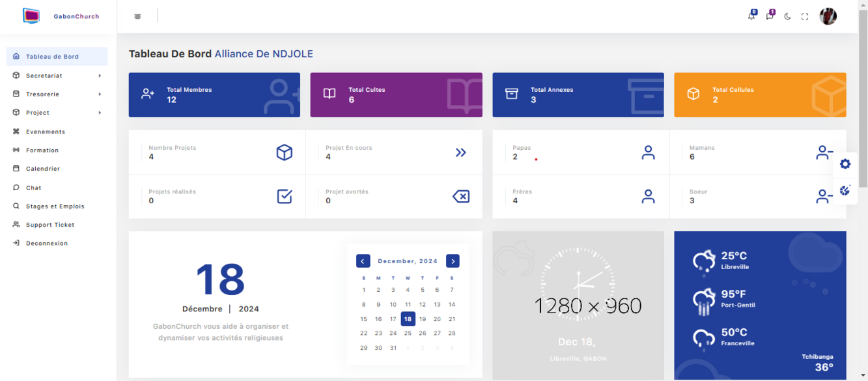This screenshot has width=868, height=381.
Task: Click Deconnexion to log out
Action: [x=47, y=244]
